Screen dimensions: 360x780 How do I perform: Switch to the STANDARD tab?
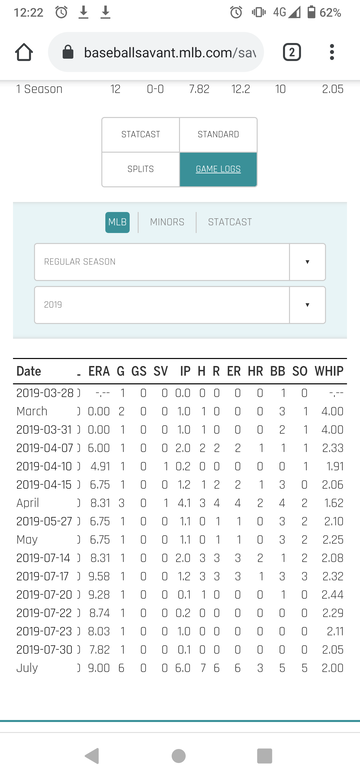tap(218, 134)
